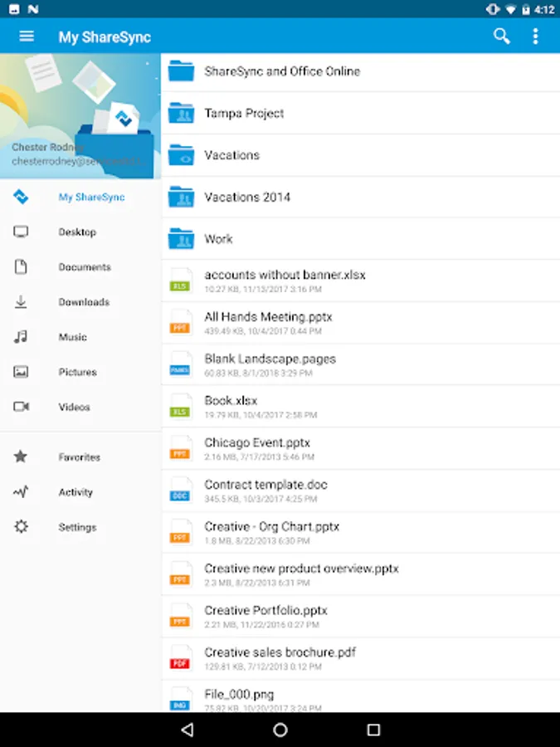Open Contract template.doc

click(361, 491)
